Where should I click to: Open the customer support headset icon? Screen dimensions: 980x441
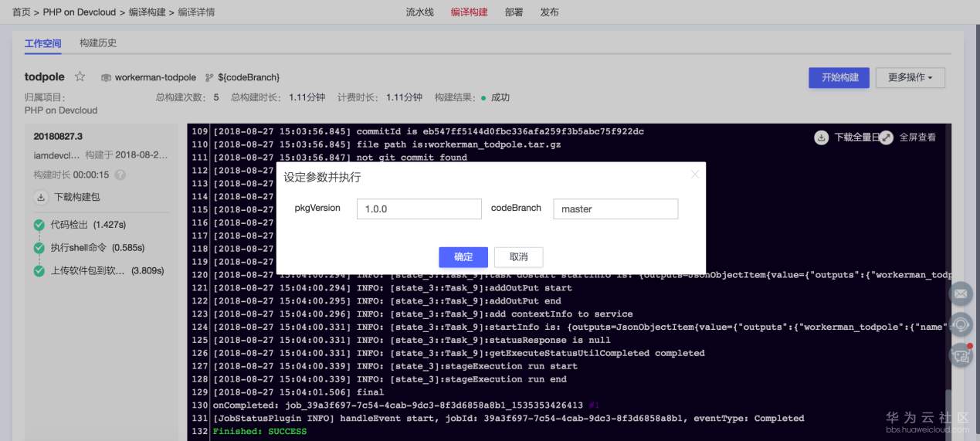[961, 324]
